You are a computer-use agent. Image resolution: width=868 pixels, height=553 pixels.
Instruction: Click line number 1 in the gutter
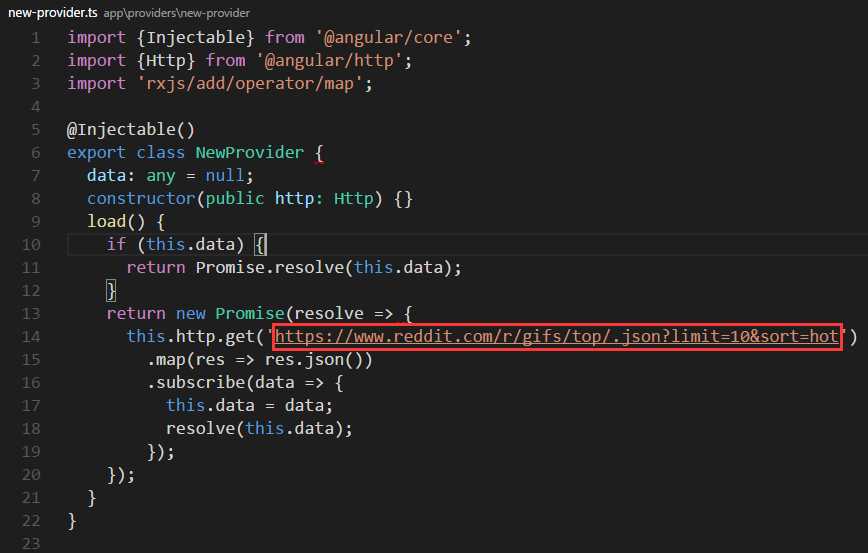(36, 38)
